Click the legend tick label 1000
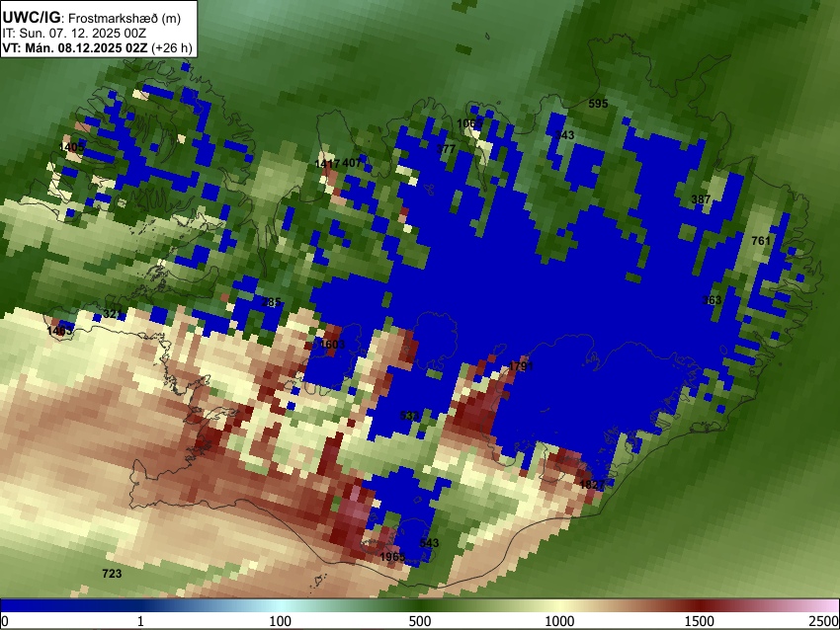 pos(559,621)
